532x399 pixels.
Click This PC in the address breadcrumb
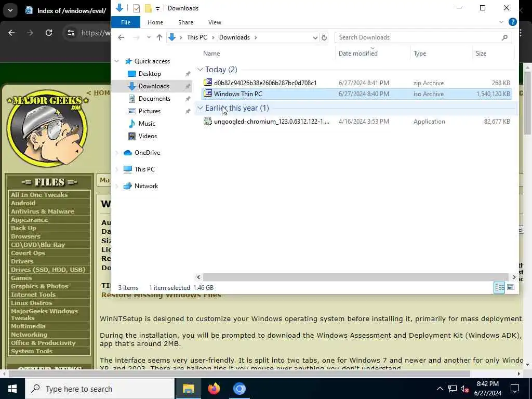pyautogui.click(x=197, y=37)
